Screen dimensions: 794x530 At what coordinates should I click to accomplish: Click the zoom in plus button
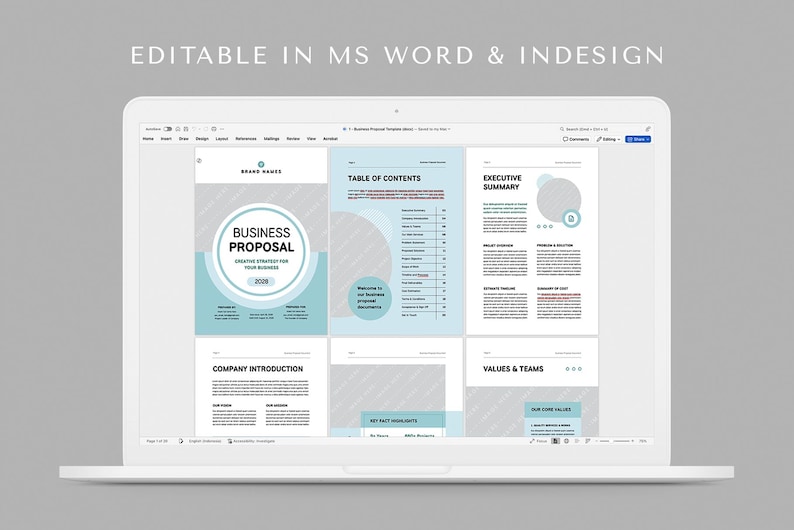632,441
